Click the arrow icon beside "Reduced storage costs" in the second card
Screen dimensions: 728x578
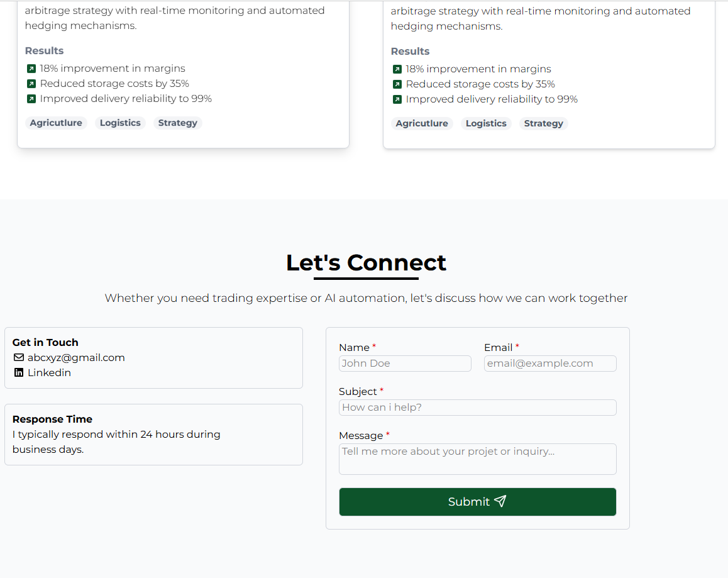[x=397, y=84]
